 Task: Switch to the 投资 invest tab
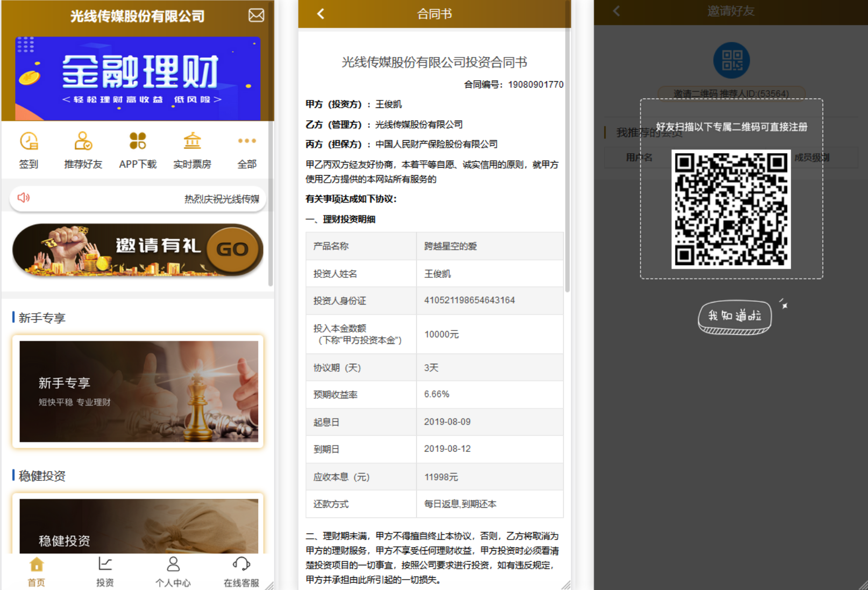coord(104,570)
